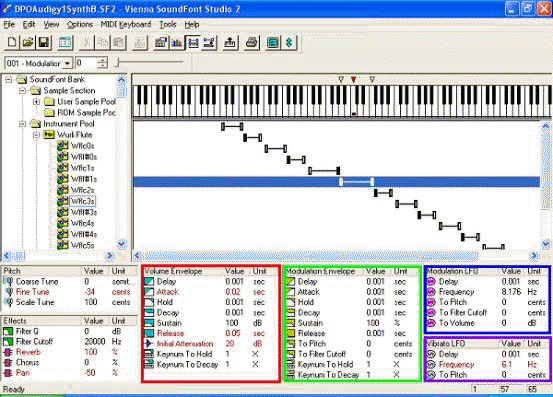
Task: Click the New file toolbar icon
Action: 12,43
